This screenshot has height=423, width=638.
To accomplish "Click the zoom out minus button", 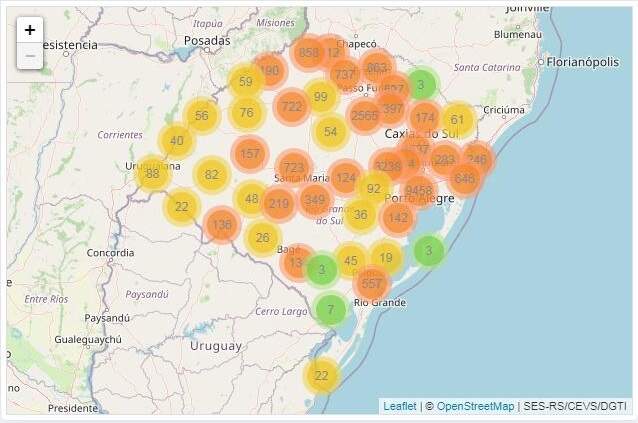I will (x=30, y=56).
